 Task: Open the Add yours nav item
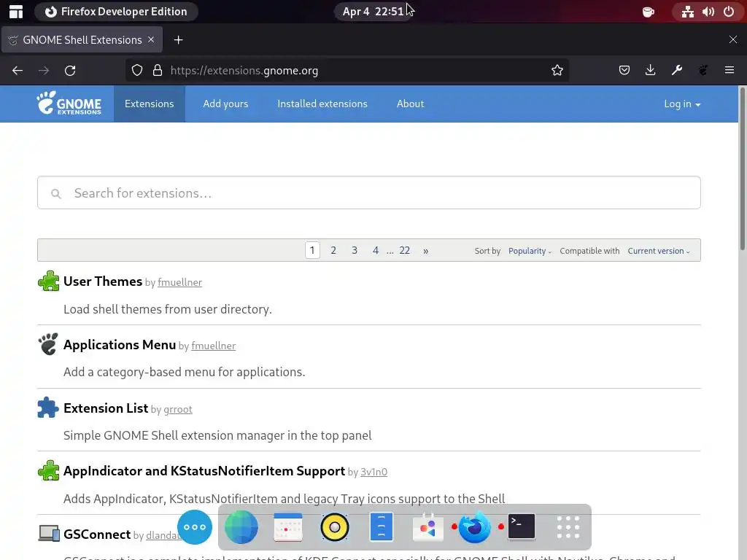pos(225,104)
